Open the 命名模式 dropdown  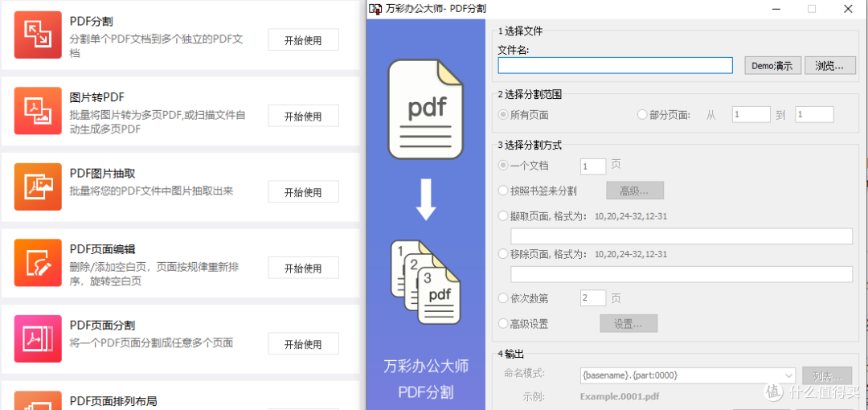[688, 375]
